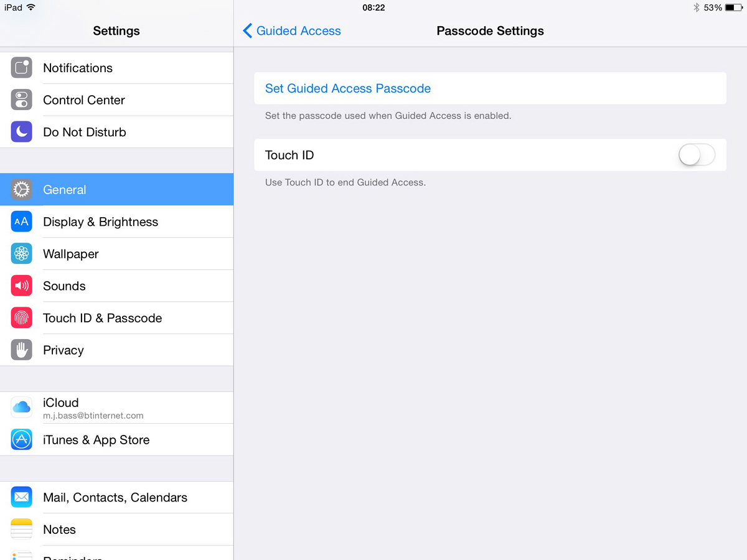Tap the Wi-Fi status icon
The width and height of the screenshot is (747, 560).
coord(31,7)
